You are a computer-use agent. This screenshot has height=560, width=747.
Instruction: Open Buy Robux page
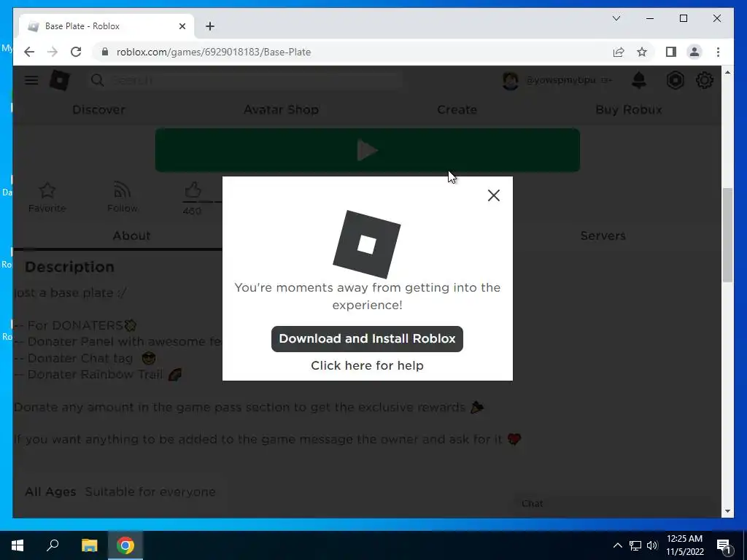click(x=629, y=109)
